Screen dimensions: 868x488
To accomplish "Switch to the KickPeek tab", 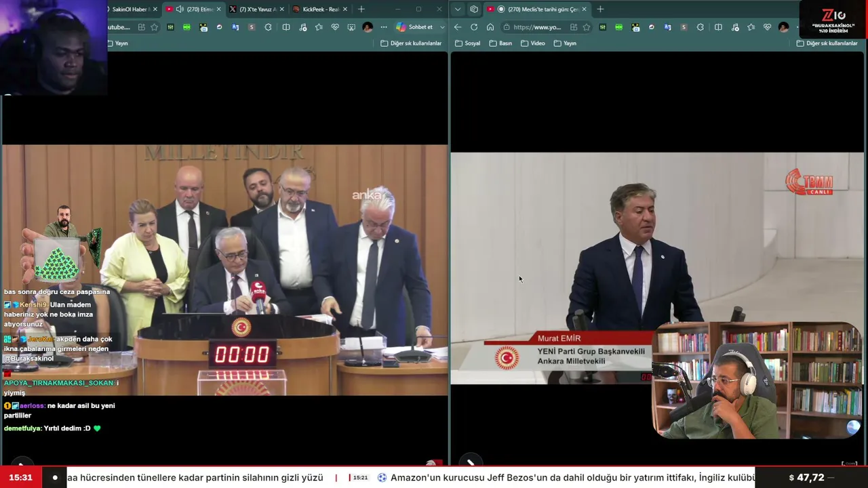I will coord(320,9).
